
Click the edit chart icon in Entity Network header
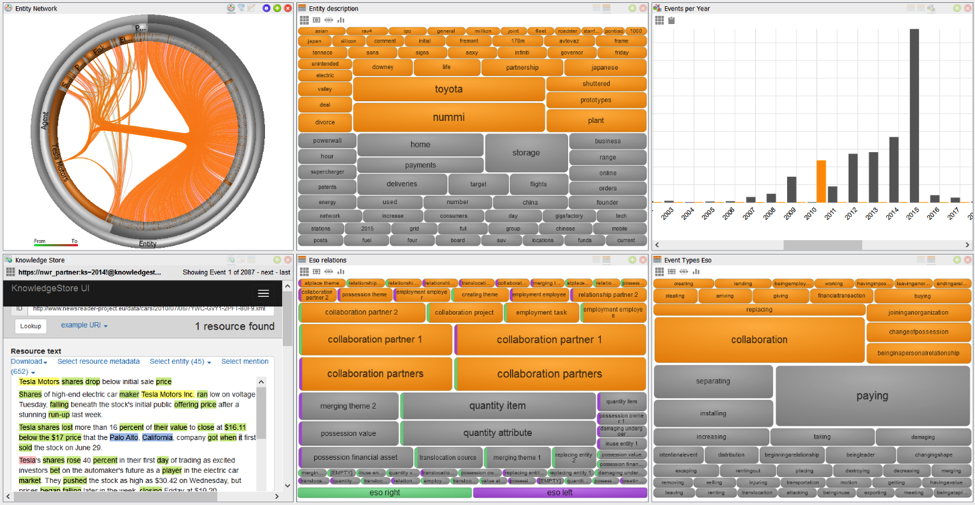[x=251, y=8]
